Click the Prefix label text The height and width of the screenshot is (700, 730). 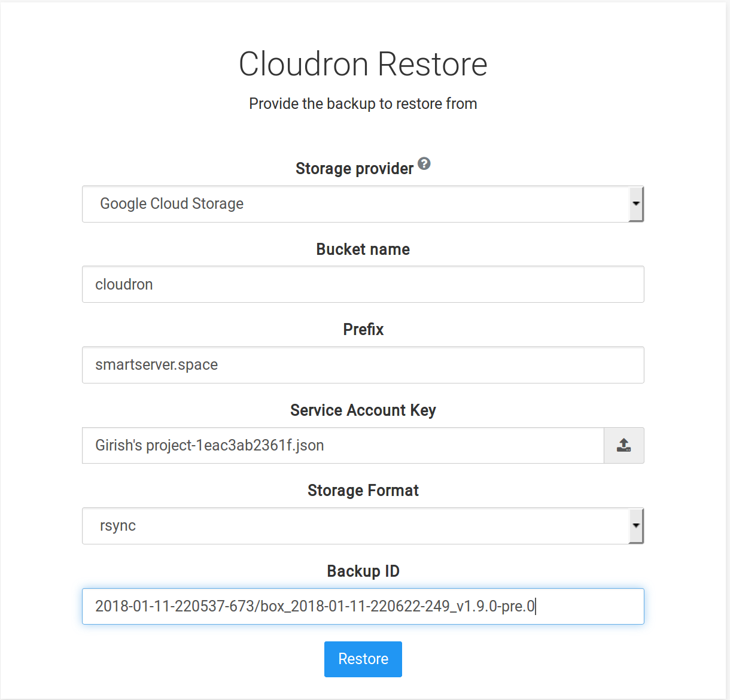[363, 330]
